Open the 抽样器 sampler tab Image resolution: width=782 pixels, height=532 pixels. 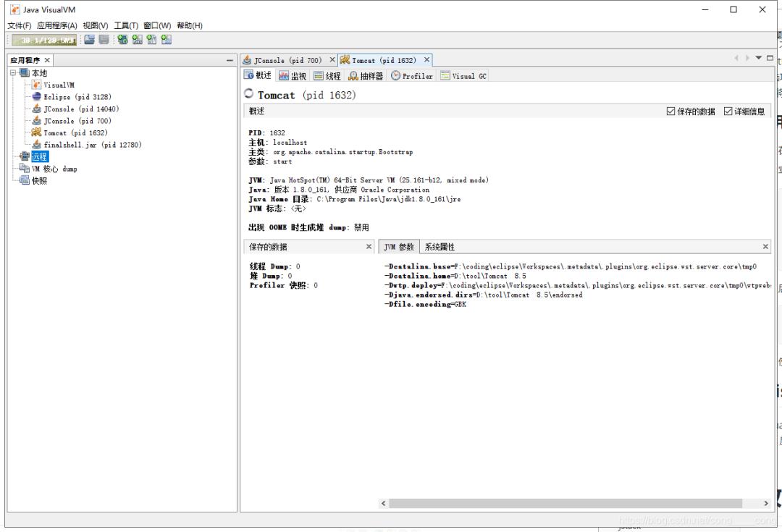pyautogui.click(x=366, y=76)
